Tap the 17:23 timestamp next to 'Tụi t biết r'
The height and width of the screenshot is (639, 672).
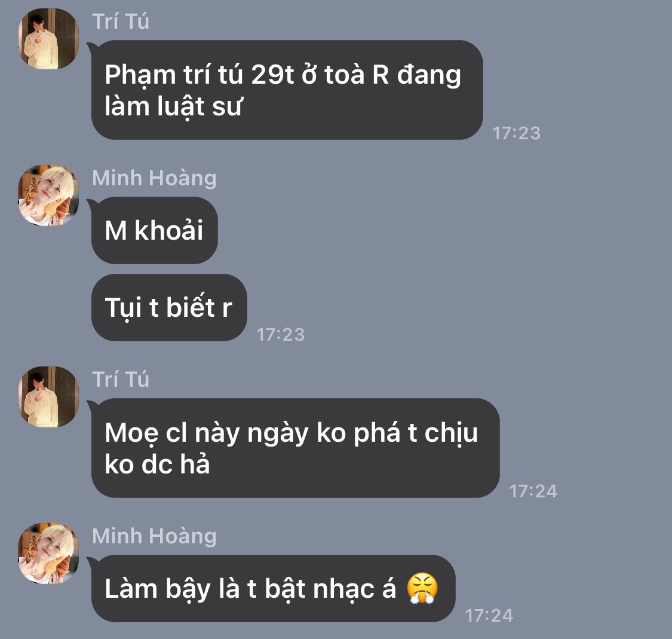280,335
